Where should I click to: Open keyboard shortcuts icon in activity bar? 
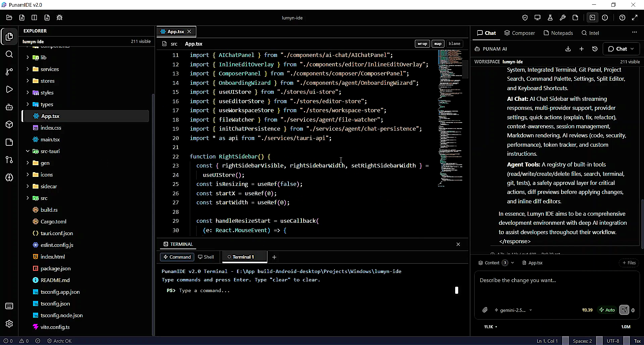coord(9,306)
